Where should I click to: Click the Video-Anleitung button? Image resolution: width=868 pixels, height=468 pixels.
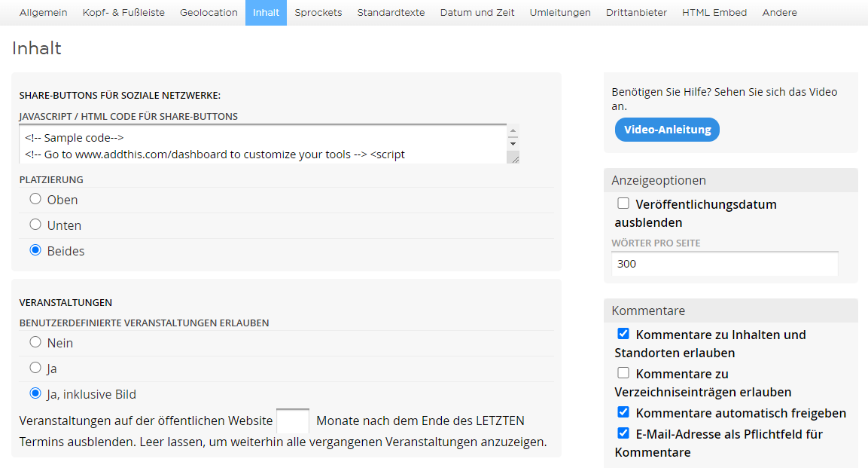(667, 130)
